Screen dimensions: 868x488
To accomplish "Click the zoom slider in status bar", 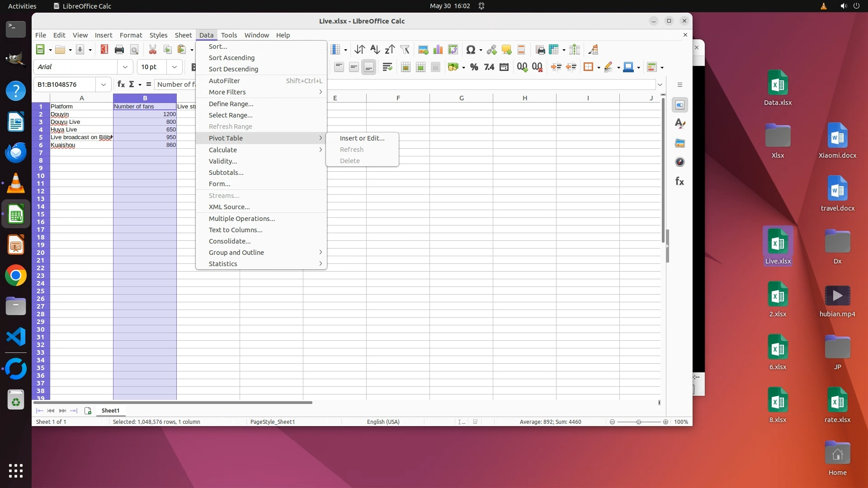I will (x=638, y=422).
